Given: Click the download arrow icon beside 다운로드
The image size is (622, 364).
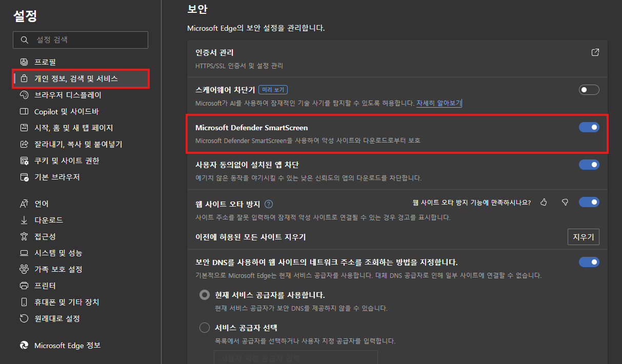Looking at the screenshot, I should [24, 220].
